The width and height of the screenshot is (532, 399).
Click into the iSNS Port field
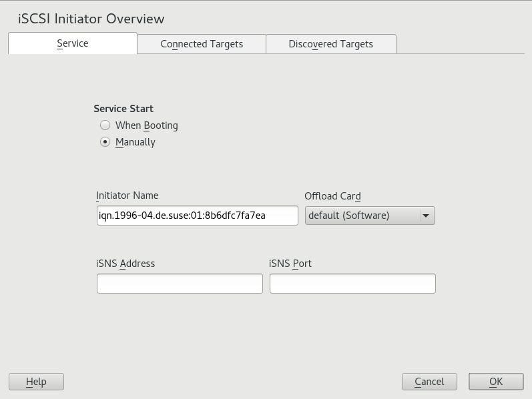pos(352,284)
